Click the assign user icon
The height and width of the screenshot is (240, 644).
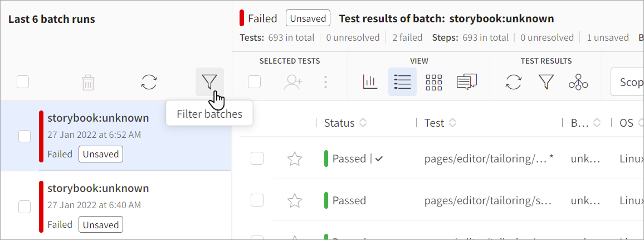292,82
